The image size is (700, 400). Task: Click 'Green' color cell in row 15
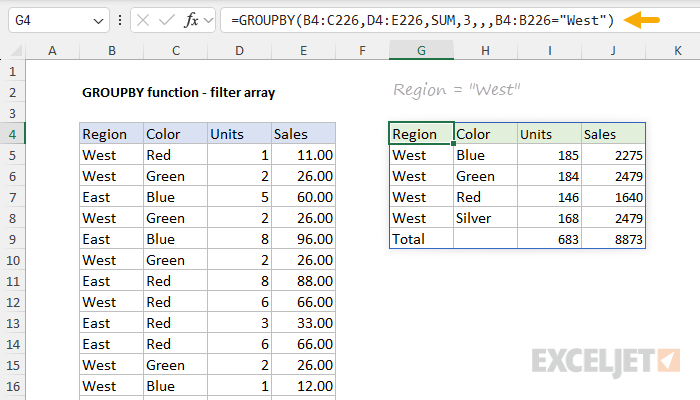pyautogui.click(x=175, y=365)
